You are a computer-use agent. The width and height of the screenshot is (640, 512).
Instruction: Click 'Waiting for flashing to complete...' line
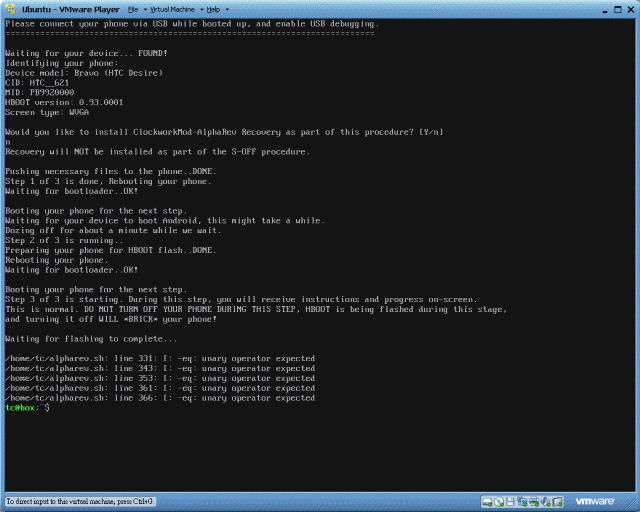point(91,338)
